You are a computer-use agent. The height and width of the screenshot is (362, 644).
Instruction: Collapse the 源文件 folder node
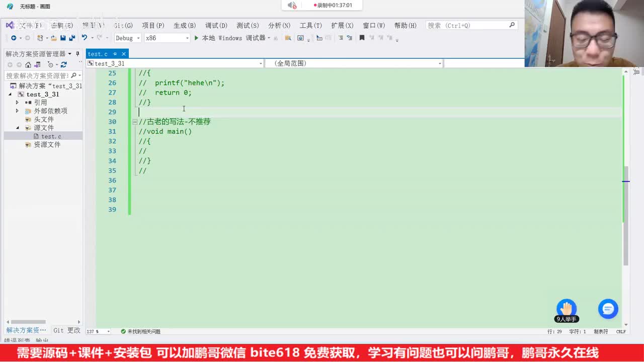pyautogui.click(x=17, y=128)
